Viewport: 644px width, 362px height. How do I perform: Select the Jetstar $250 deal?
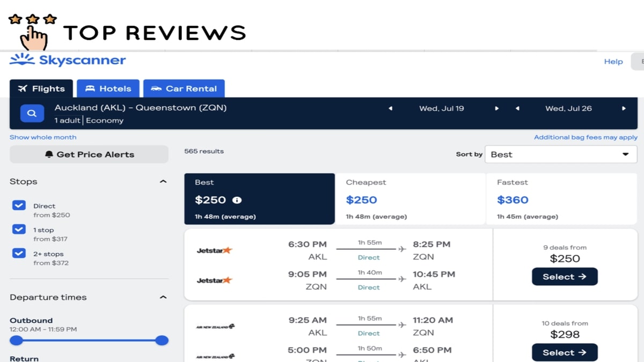click(x=565, y=277)
